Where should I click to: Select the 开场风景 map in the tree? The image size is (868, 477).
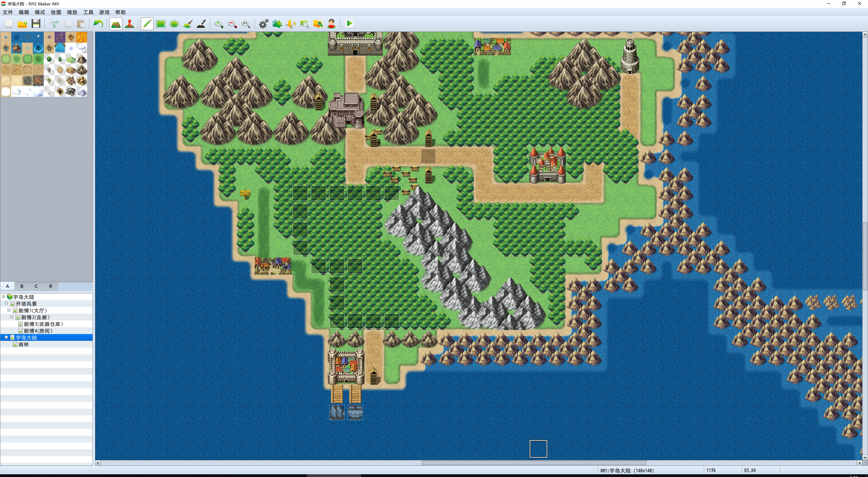(26, 304)
